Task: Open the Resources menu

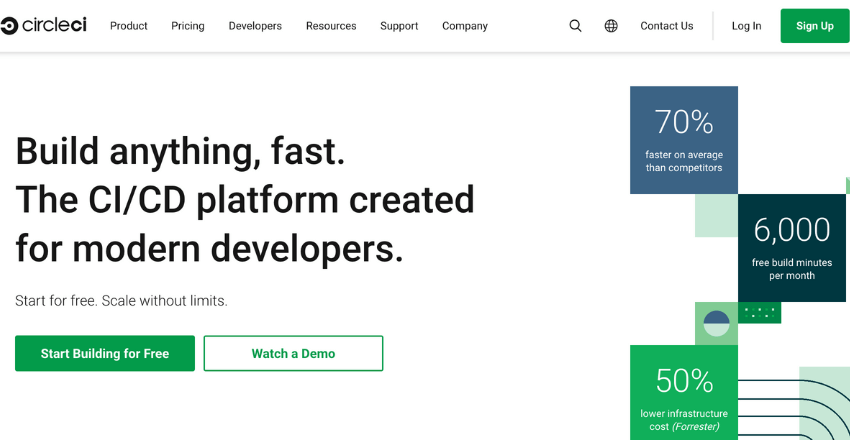Action: pyautogui.click(x=331, y=26)
